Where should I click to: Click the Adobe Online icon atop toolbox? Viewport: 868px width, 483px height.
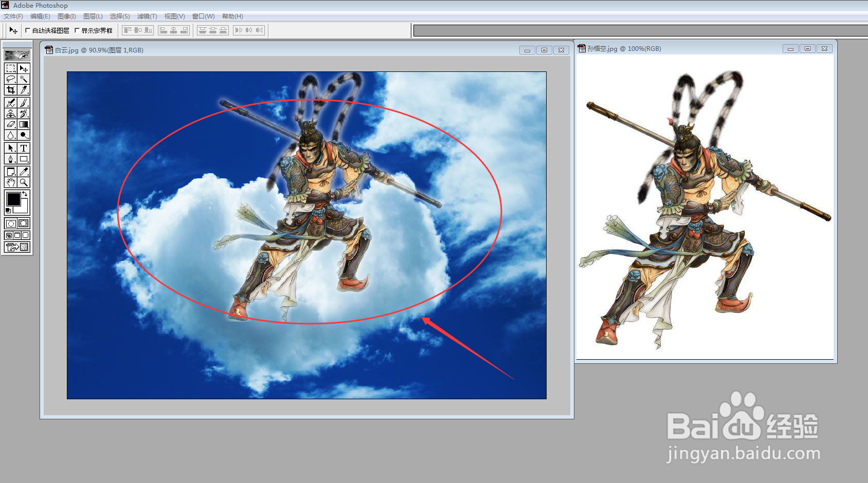coord(17,55)
